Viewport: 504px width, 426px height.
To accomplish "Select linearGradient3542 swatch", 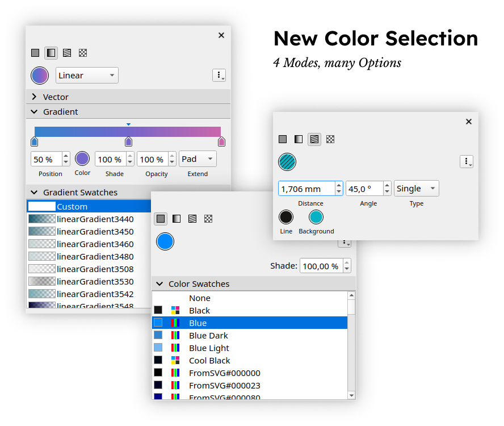I will click(89, 294).
